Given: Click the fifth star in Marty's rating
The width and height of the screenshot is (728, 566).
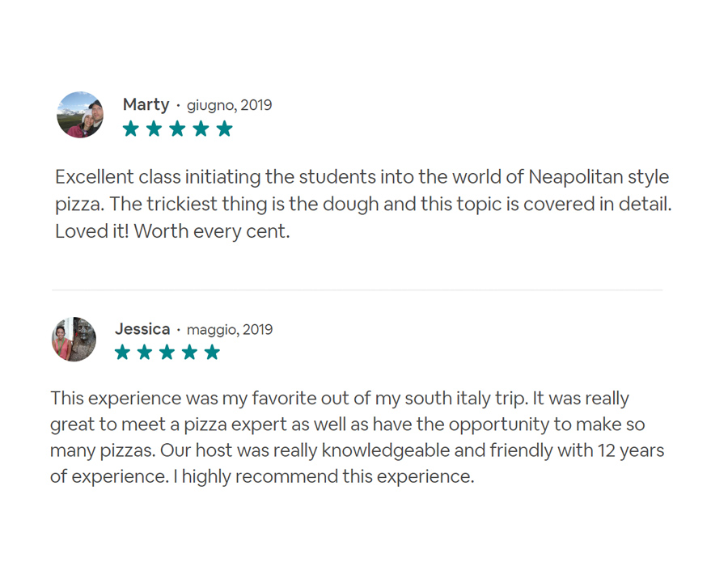Looking at the screenshot, I should click(x=224, y=129).
